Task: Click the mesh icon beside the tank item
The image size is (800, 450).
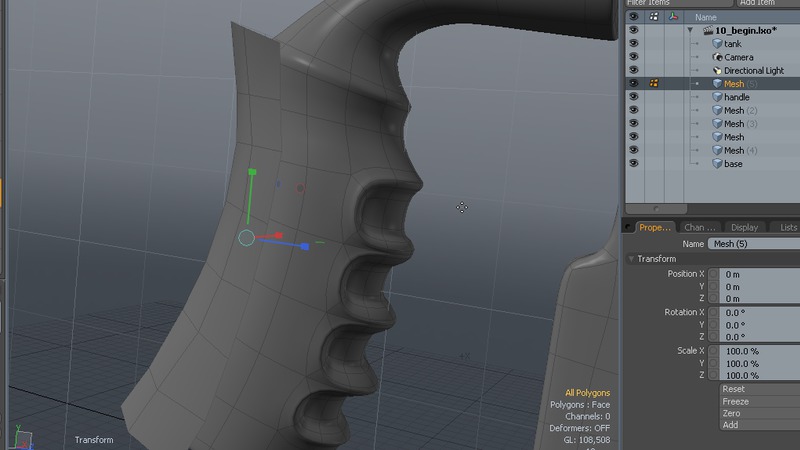Action: tap(717, 44)
